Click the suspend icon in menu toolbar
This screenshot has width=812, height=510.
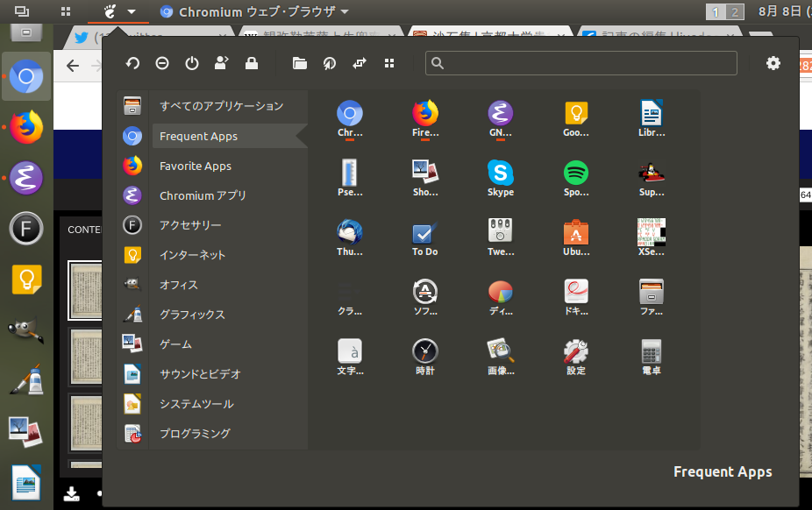click(162, 64)
